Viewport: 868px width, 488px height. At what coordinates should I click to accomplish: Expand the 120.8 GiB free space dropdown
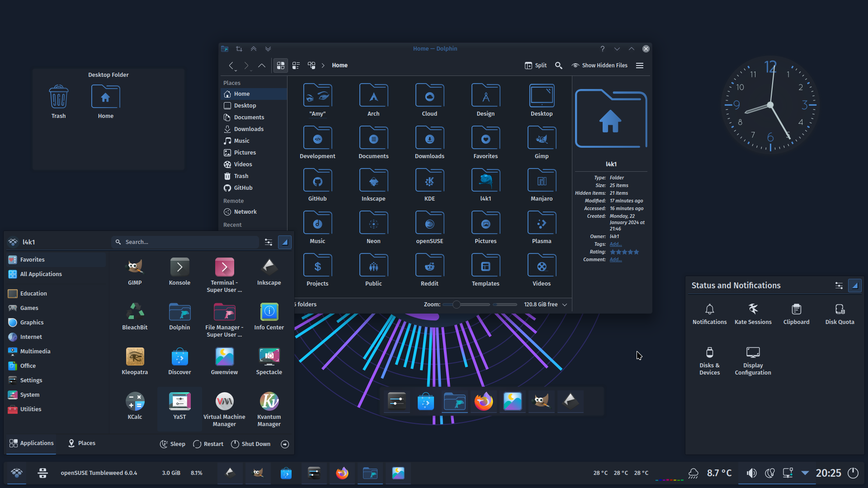coord(565,305)
